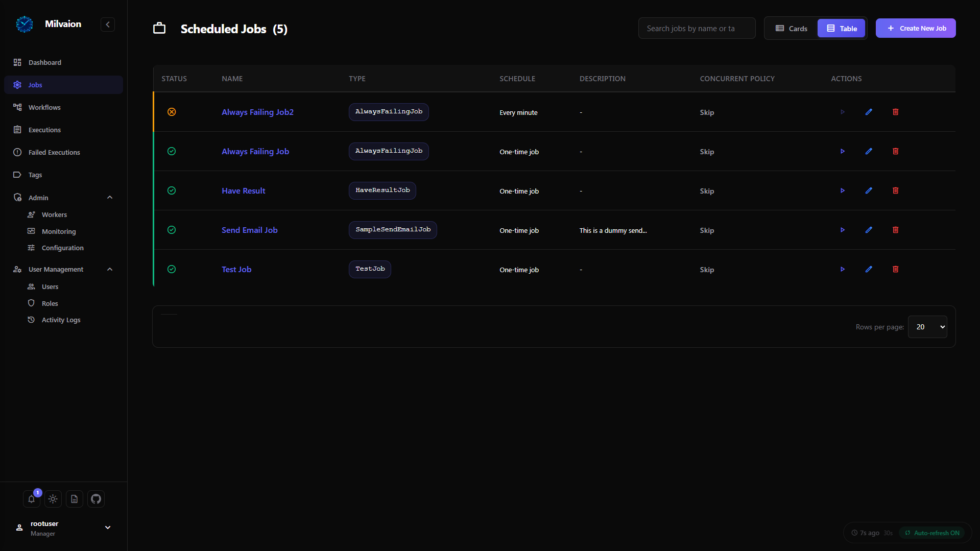
Task: Edit the Send Email Job
Action: 869,230
